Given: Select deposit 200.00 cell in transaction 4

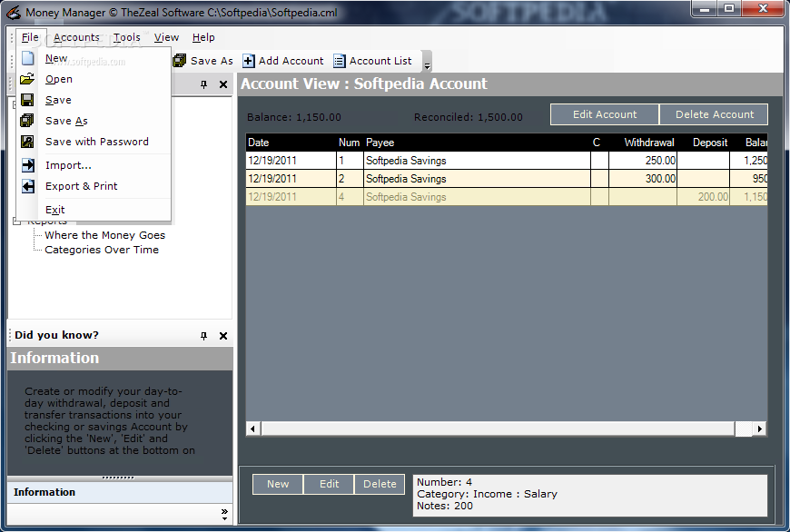Looking at the screenshot, I should click(x=704, y=197).
